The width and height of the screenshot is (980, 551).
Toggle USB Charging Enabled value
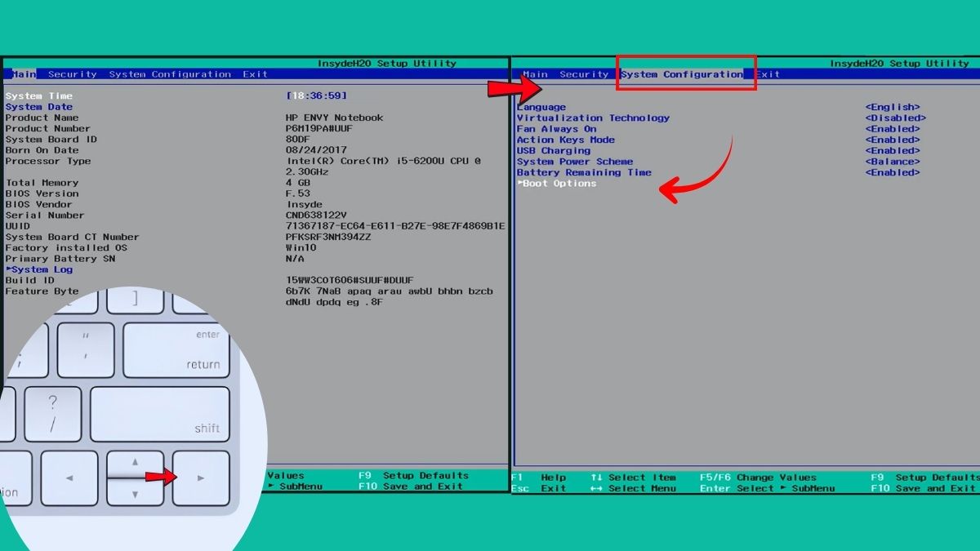pos(893,151)
